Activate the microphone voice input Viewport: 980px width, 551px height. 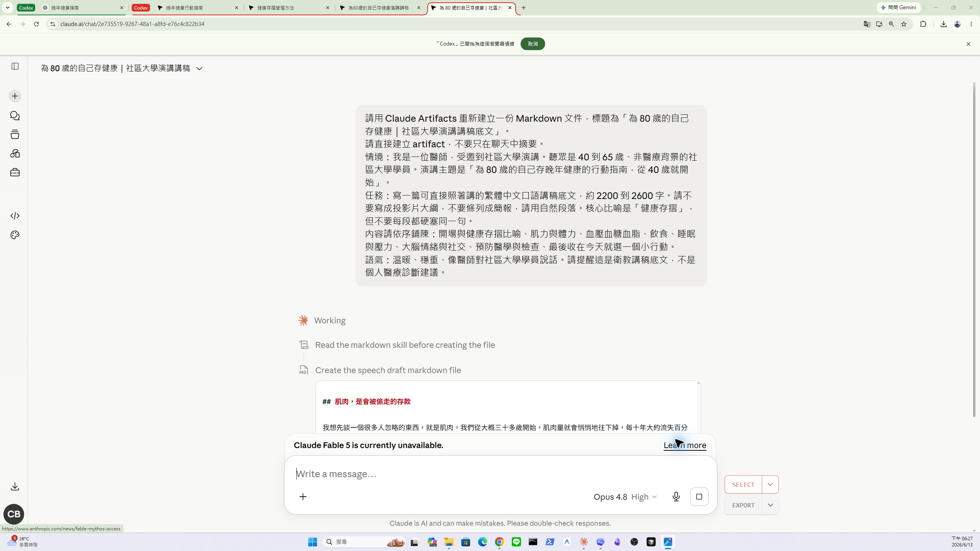(x=676, y=497)
